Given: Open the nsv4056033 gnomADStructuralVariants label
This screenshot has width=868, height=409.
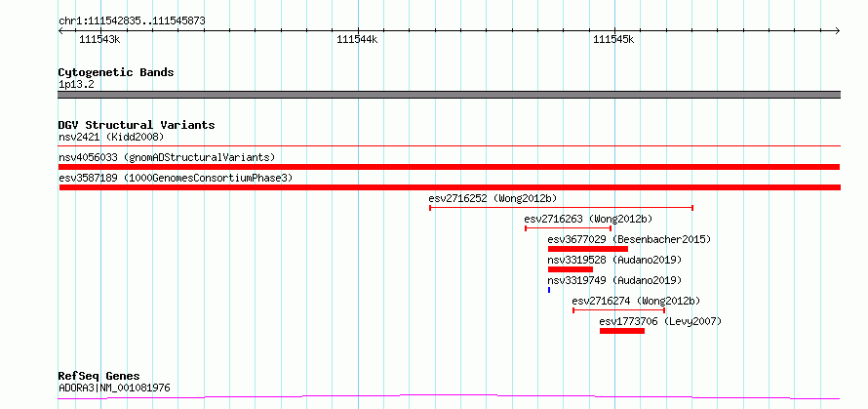Looking at the screenshot, I should tap(167, 157).
